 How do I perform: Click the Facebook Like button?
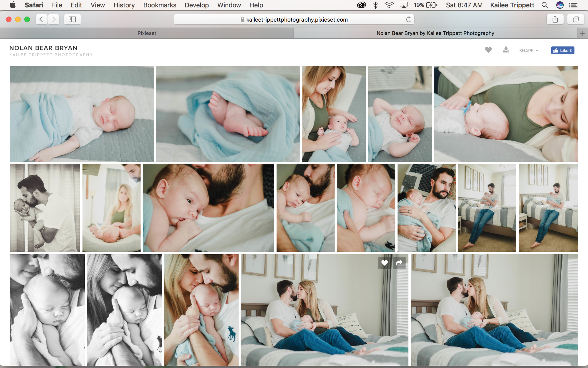coord(562,50)
